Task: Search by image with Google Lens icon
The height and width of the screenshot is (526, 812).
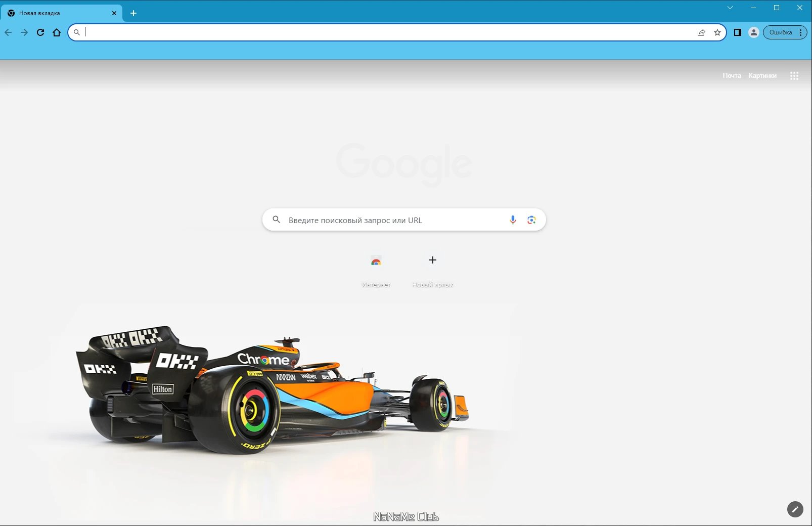Action: coord(531,220)
